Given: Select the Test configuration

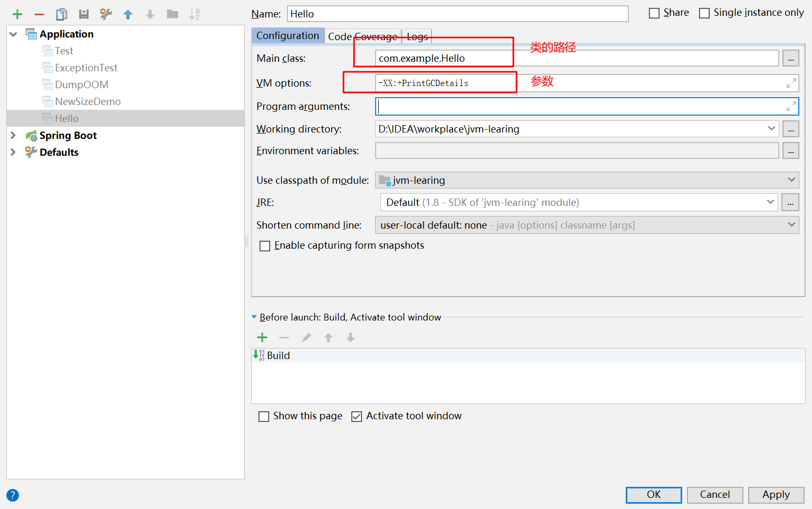Looking at the screenshot, I should pyautogui.click(x=64, y=51).
